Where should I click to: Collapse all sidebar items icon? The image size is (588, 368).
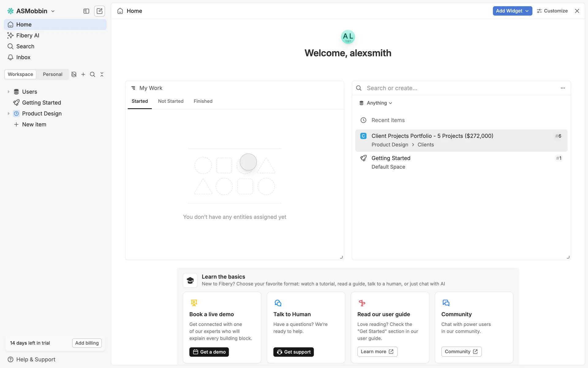pos(102,75)
